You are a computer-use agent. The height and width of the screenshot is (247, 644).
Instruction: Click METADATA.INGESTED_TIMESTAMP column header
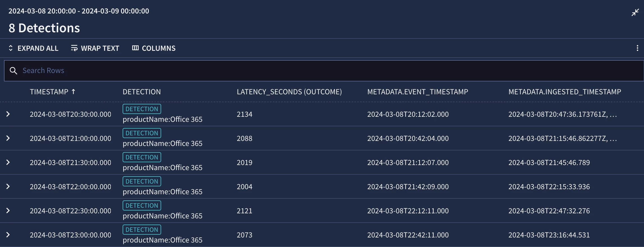[x=565, y=92]
